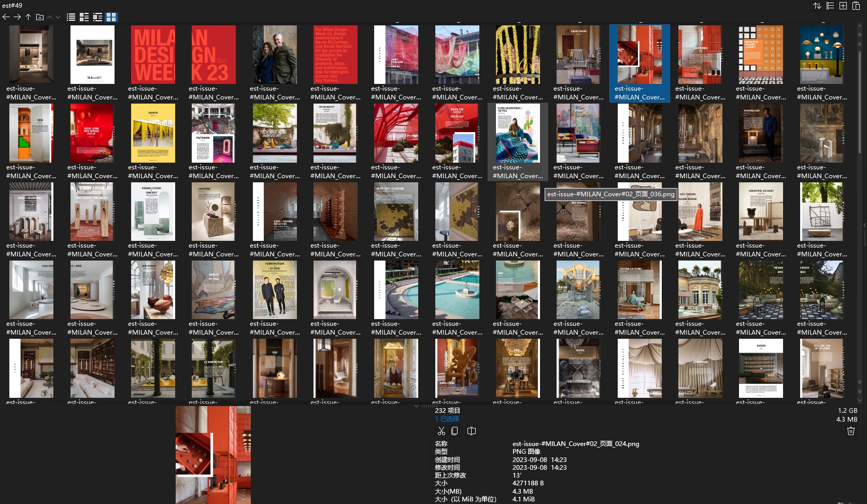Click the paste clipboard icon
Viewport: 867px width, 504px height.
[856, 6]
